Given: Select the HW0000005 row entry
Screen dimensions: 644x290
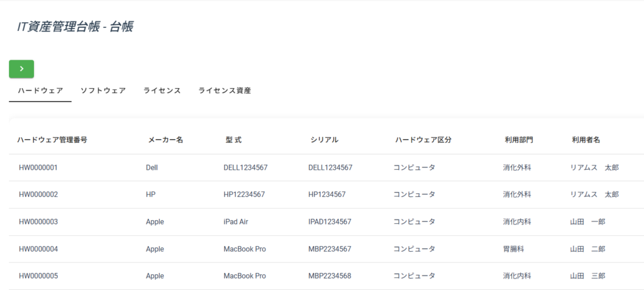Looking at the screenshot, I should 38,276.
